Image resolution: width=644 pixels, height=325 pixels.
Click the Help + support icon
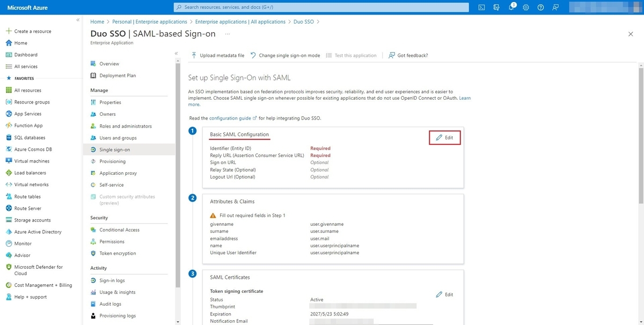pyautogui.click(x=9, y=297)
